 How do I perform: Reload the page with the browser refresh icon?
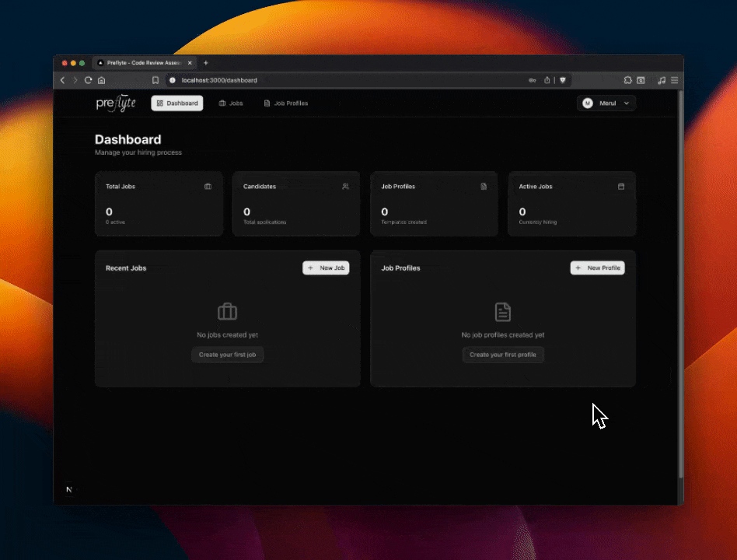click(x=88, y=80)
